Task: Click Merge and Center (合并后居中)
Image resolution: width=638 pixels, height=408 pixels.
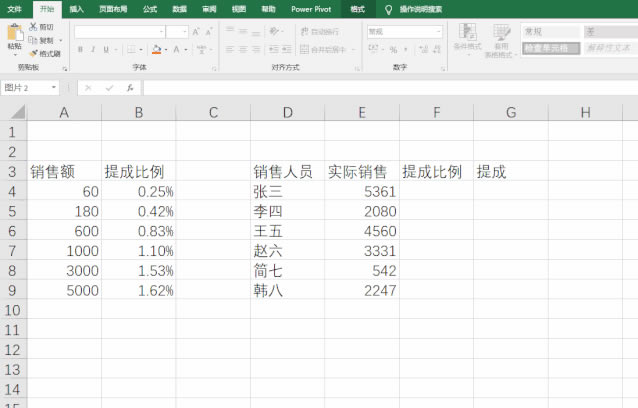Action: (323, 49)
